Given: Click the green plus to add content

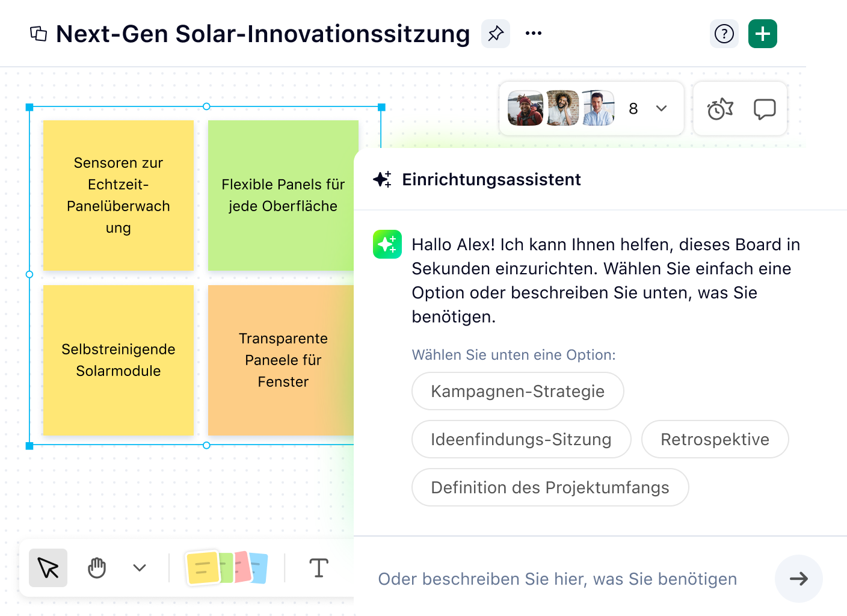Looking at the screenshot, I should [x=762, y=34].
